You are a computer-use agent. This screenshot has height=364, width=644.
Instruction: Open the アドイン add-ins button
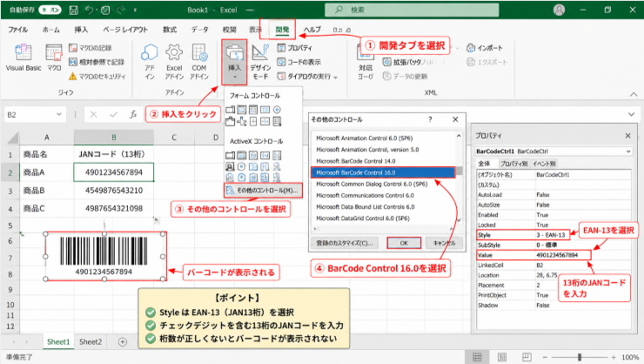tap(150, 62)
